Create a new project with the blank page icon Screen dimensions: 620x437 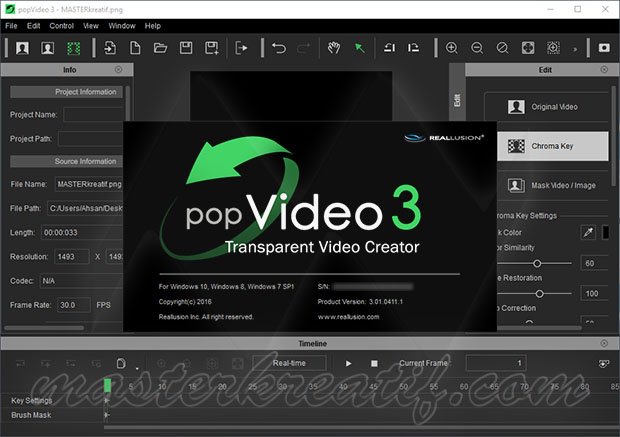click(135, 48)
